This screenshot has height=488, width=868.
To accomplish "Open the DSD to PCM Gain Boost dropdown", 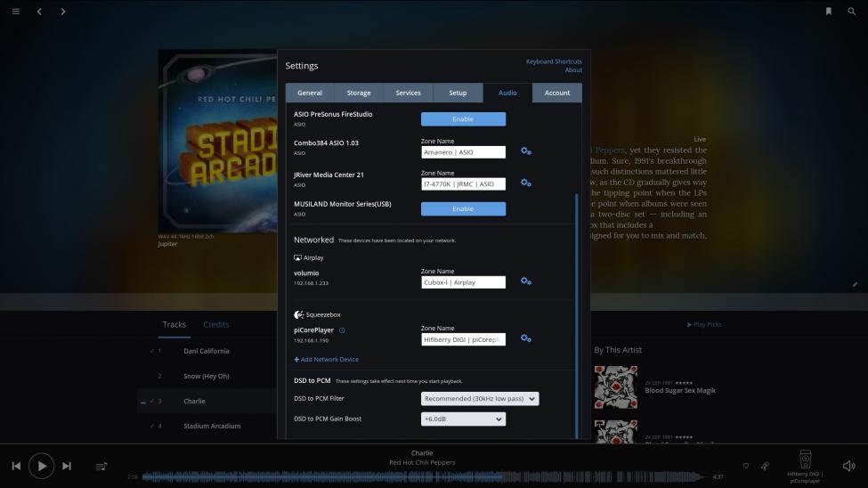I will pos(463,419).
